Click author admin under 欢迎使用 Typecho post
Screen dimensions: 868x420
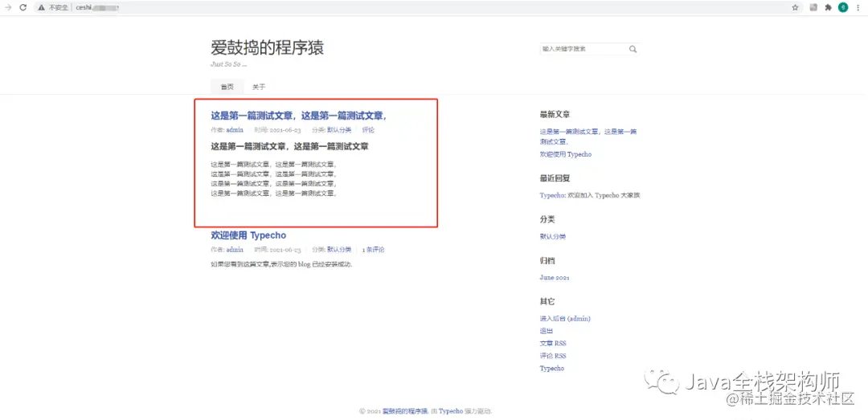pos(235,250)
